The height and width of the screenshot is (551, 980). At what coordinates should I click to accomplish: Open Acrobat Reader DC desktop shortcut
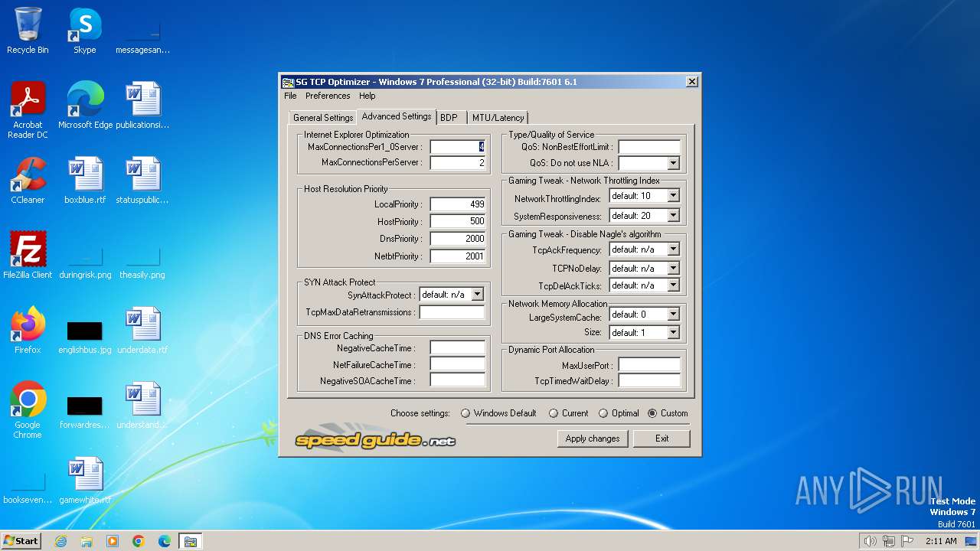[28, 110]
